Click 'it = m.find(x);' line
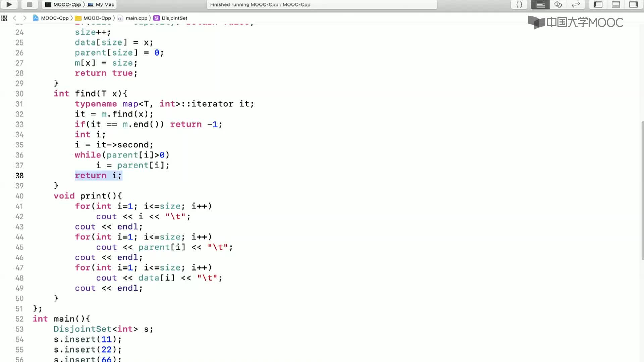The width and height of the screenshot is (644, 362). click(114, 114)
